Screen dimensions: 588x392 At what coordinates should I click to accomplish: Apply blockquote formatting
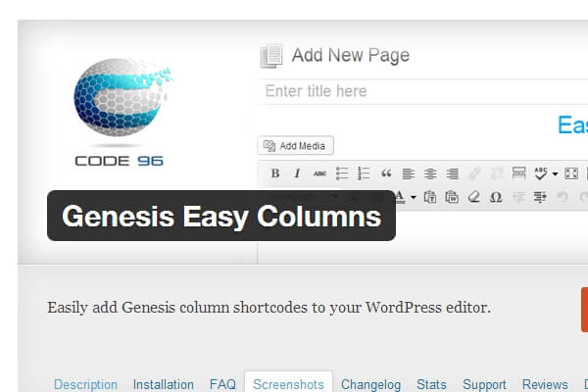[x=386, y=172]
